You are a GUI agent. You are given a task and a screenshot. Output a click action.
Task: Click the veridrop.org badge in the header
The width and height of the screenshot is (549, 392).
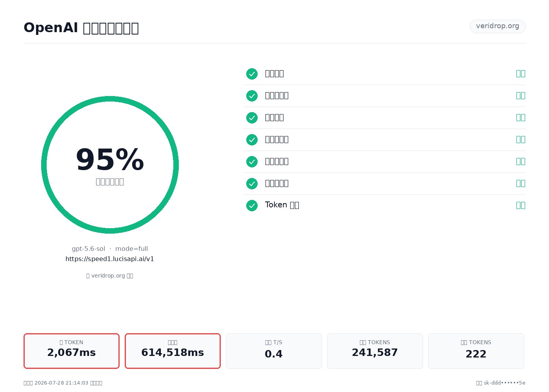tap(498, 26)
